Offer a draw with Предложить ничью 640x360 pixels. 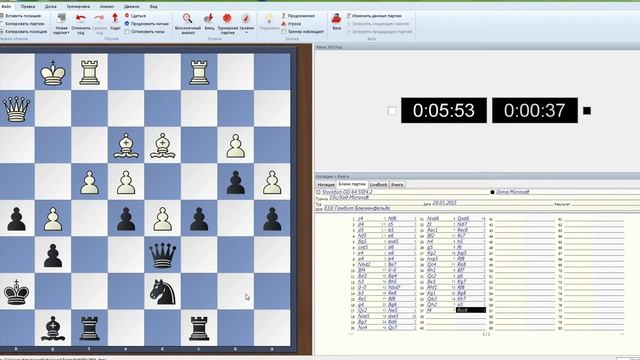click(147, 24)
